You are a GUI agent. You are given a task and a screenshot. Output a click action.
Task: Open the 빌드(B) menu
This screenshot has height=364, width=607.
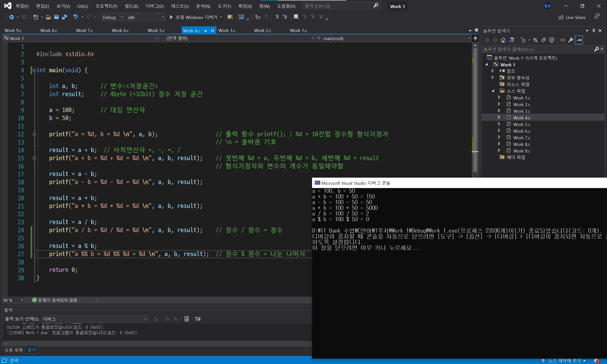pos(131,6)
